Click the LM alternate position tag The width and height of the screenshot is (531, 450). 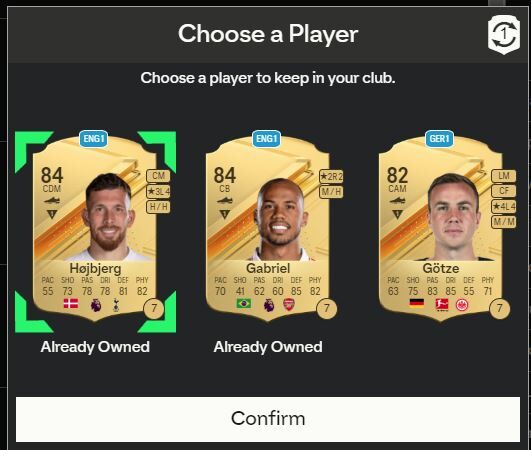pyautogui.click(x=504, y=176)
